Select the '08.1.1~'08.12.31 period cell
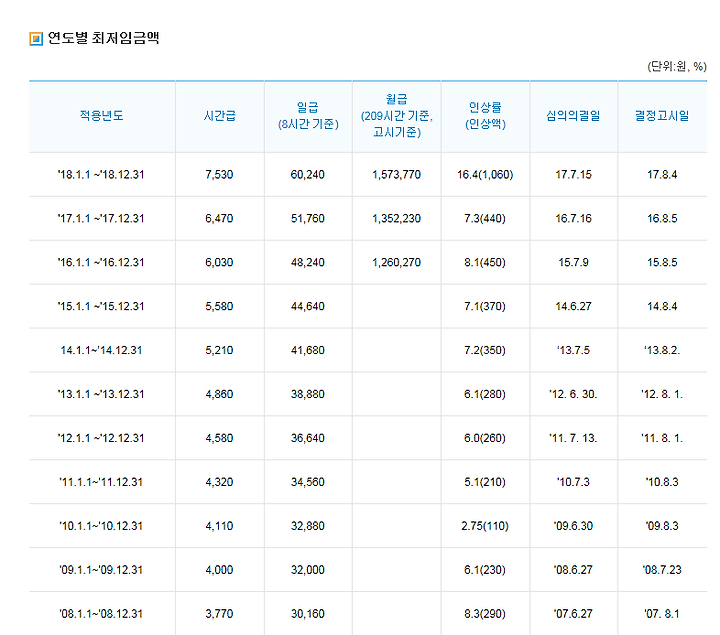This screenshot has height=635, width=720. [101, 614]
